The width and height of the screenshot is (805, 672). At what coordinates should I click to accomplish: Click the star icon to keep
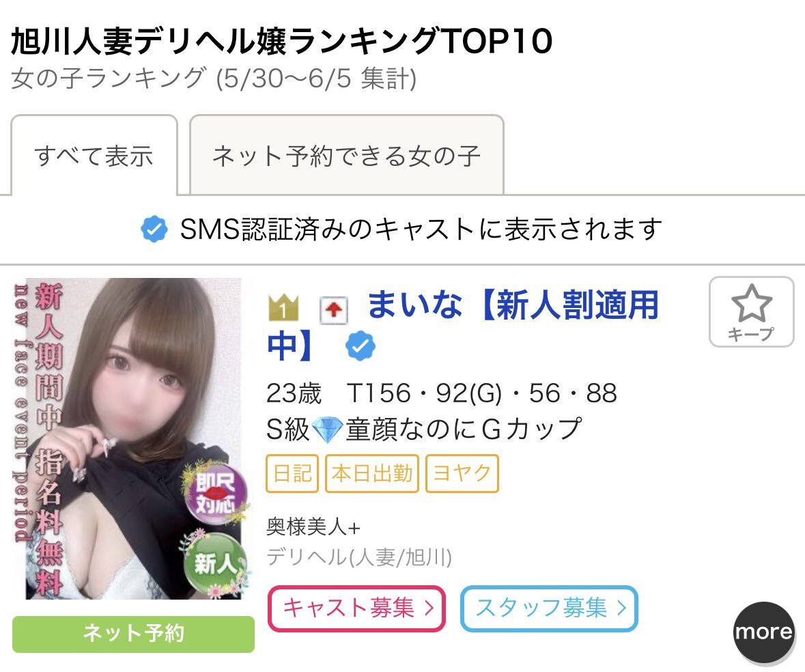coord(751,303)
